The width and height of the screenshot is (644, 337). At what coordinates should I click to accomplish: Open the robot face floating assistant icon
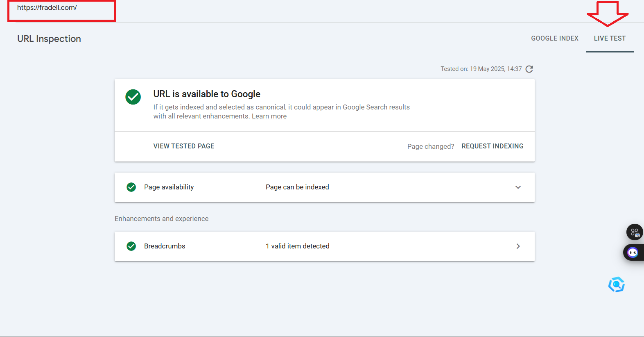633,253
